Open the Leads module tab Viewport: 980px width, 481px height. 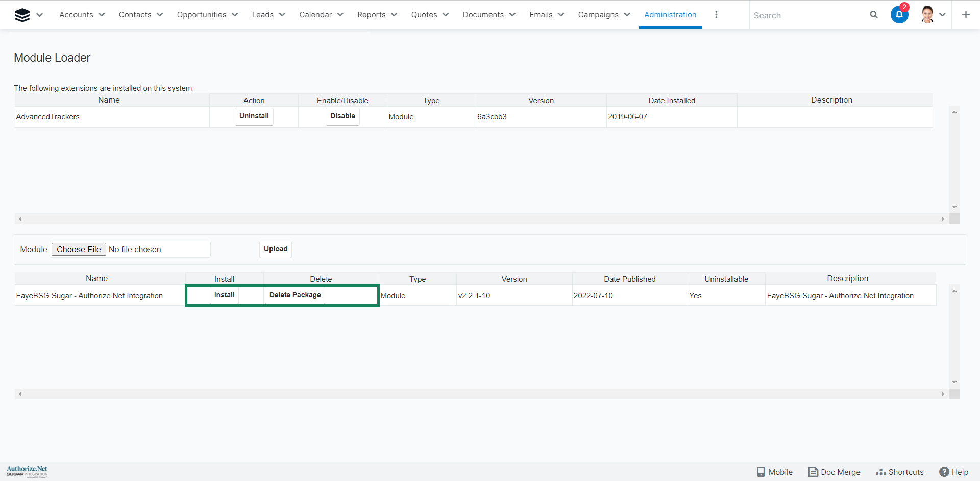point(262,15)
